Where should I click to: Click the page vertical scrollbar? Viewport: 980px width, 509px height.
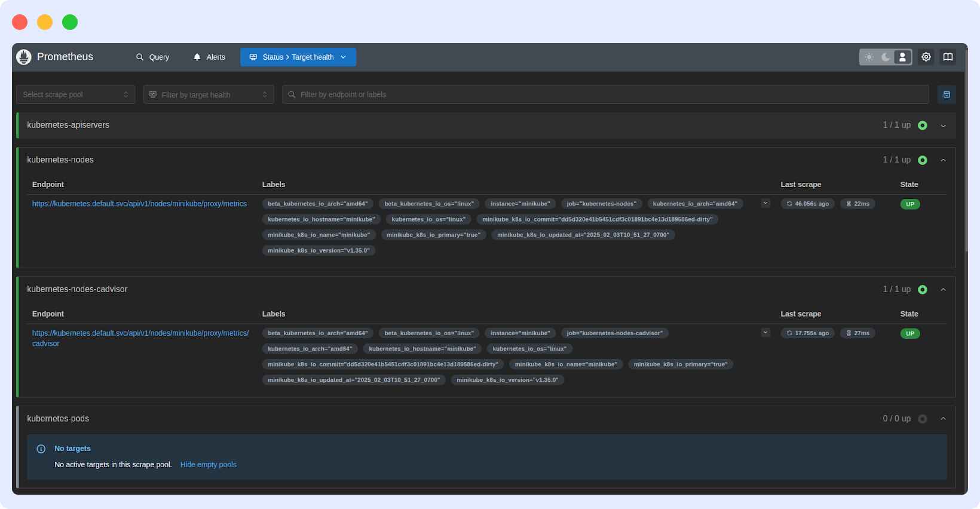[x=966, y=149]
